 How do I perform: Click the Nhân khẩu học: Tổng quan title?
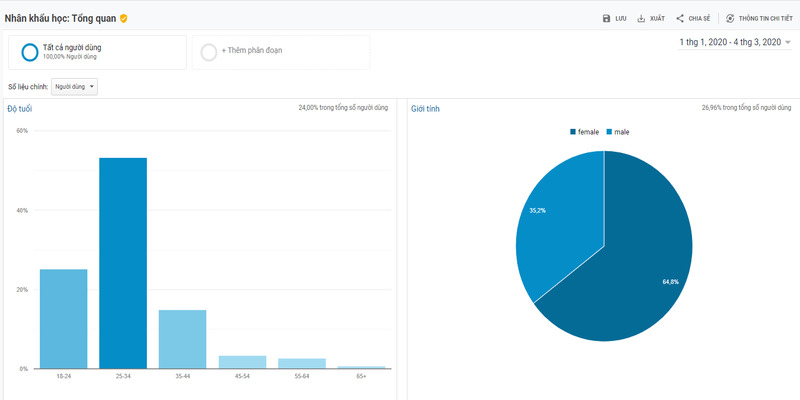(60, 18)
